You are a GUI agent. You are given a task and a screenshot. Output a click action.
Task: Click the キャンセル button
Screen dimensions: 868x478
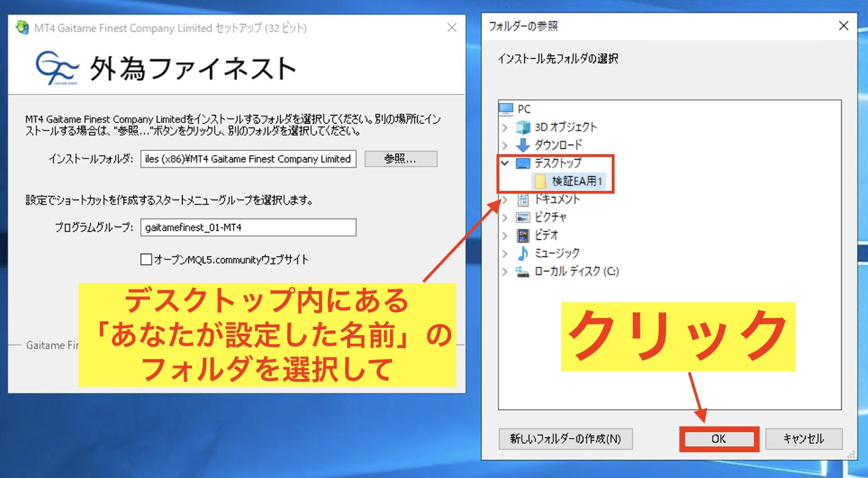pos(804,439)
